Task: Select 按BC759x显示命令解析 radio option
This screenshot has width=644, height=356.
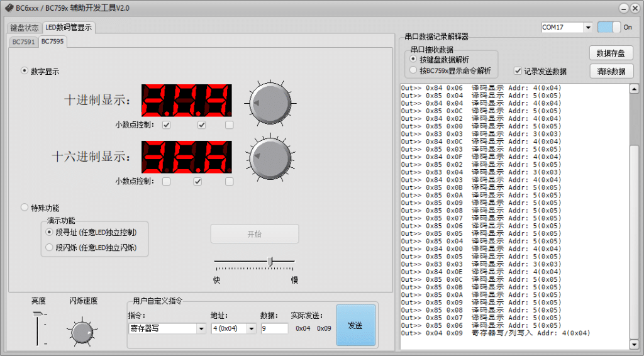Action: coord(414,71)
